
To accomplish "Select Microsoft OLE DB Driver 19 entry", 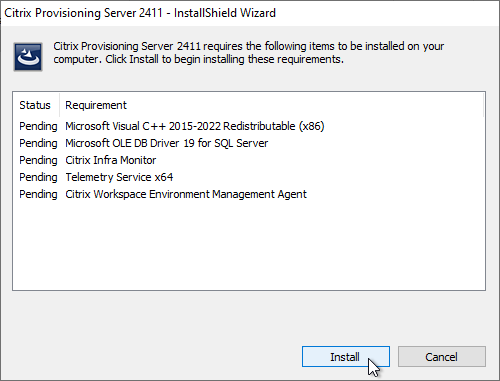I will point(167,143).
